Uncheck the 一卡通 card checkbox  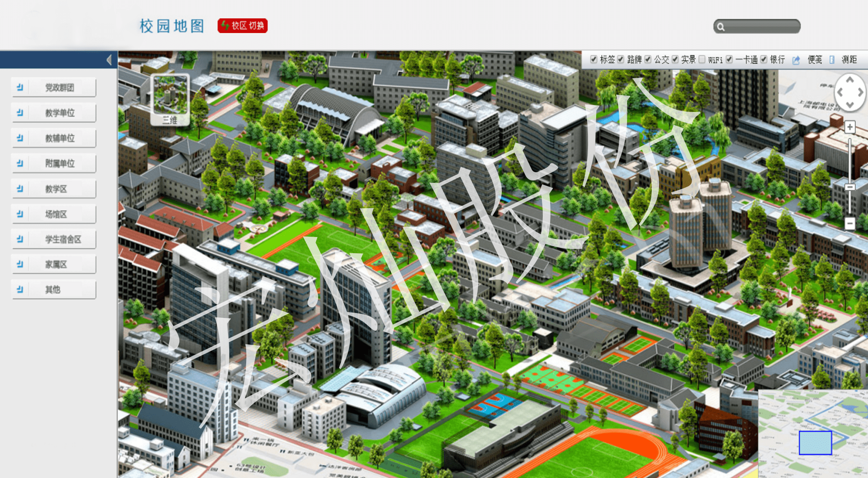tap(729, 59)
